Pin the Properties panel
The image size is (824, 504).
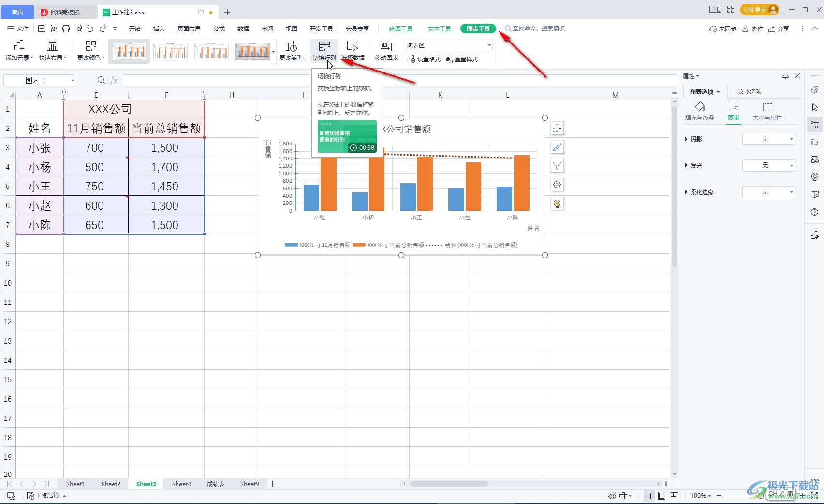785,76
